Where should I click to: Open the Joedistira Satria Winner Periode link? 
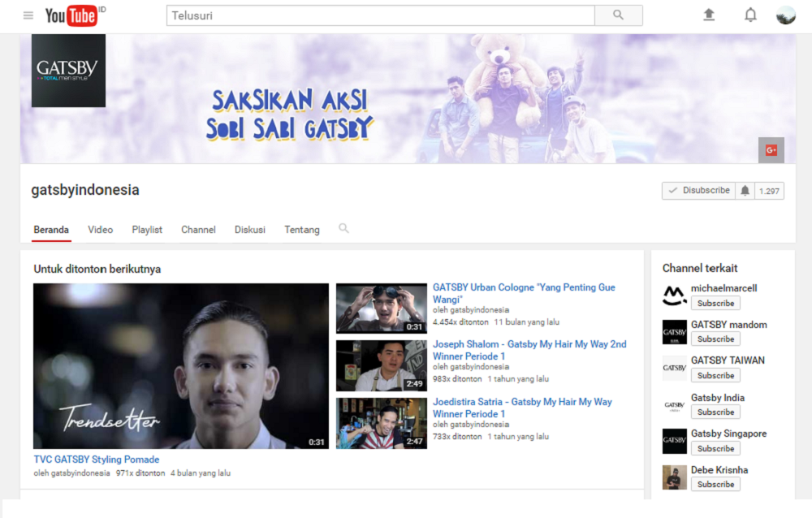522,408
